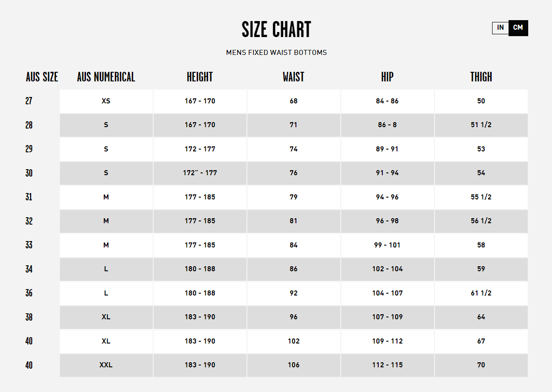552x392 pixels.
Task: Select the CM unit toggle
Action: (518, 28)
